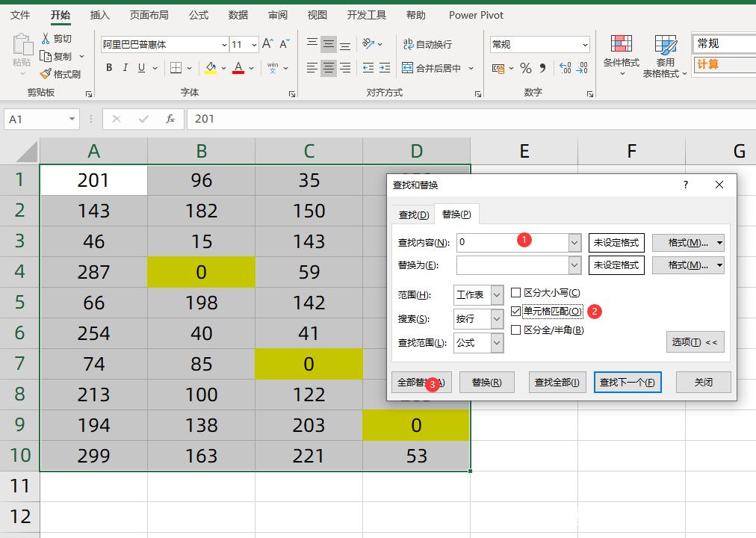The width and height of the screenshot is (756, 538).
Task: Click the top align icon
Action: [x=312, y=44]
